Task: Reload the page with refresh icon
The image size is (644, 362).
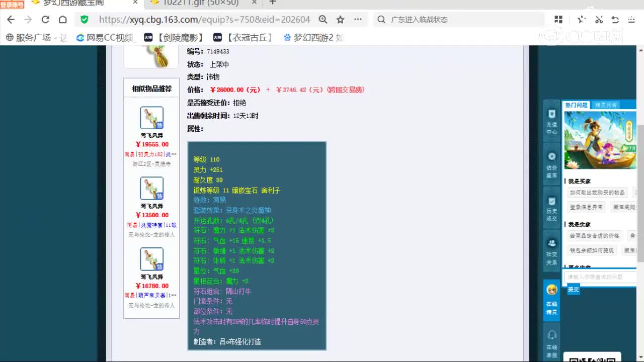Action: [x=45, y=20]
